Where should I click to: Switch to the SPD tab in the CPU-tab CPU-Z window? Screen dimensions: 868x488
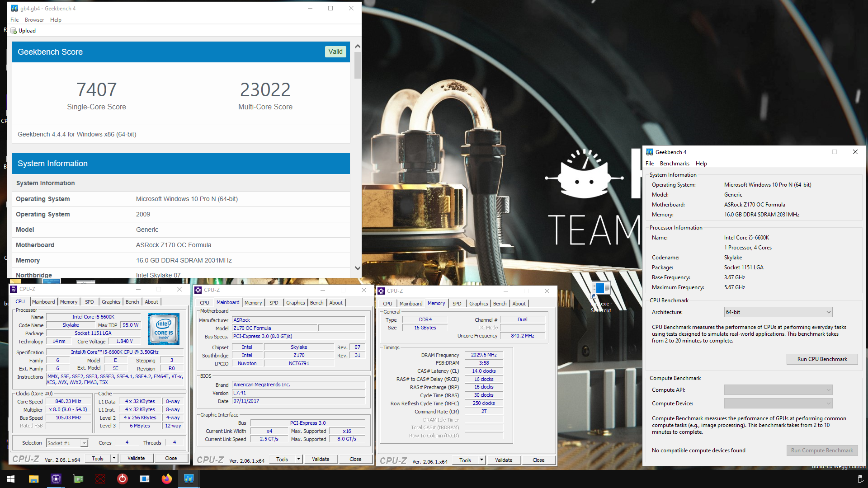click(x=90, y=302)
